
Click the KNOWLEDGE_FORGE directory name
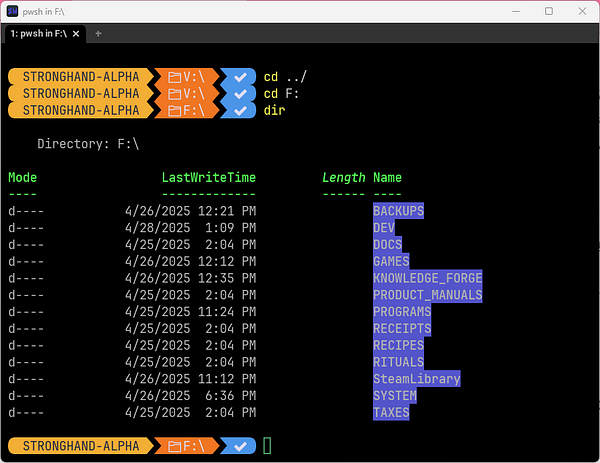pyautogui.click(x=427, y=278)
